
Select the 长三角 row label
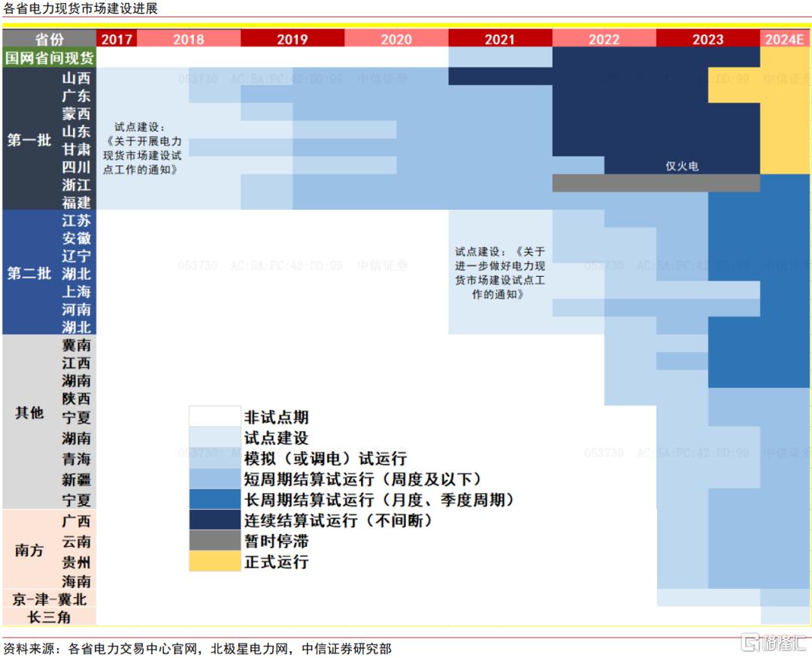[x=49, y=617]
